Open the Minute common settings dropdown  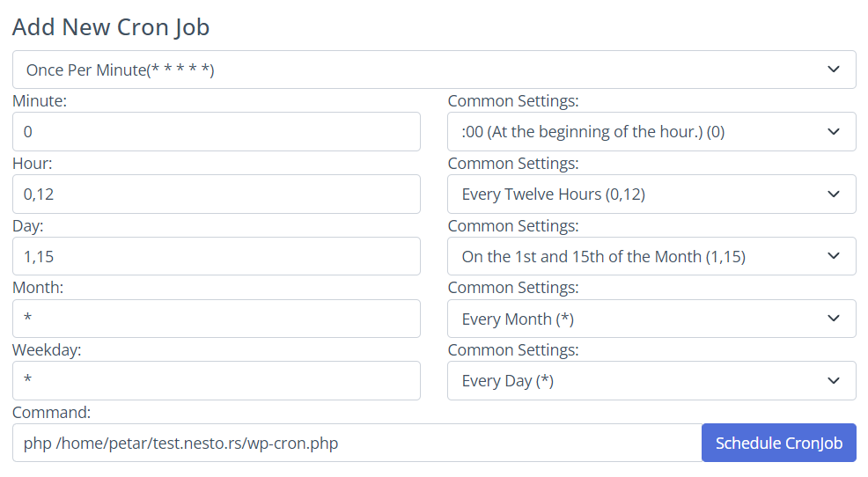click(x=651, y=132)
